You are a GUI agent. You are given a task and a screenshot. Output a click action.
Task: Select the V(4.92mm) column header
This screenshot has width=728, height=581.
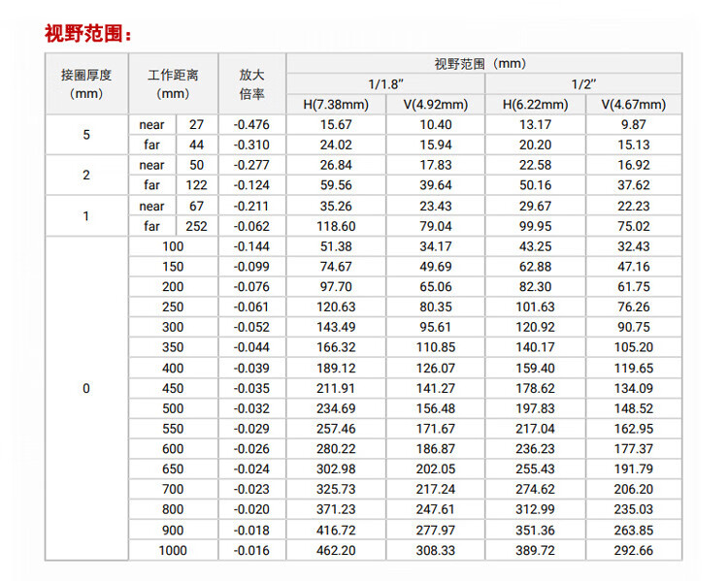coord(436,105)
